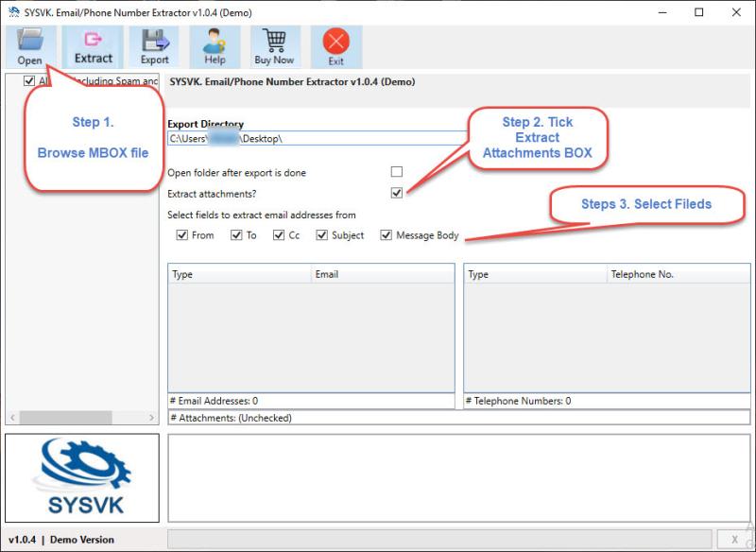756x552 pixels.
Task: Click the Export floppy-disk toolbar icon
Action: pyautogui.click(x=155, y=46)
